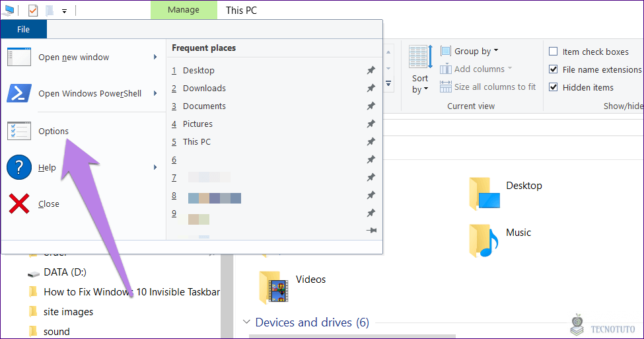Expand the Help submenu arrow
Image resolution: width=644 pixels, height=339 pixels.
pyautogui.click(x=155, y=167)
